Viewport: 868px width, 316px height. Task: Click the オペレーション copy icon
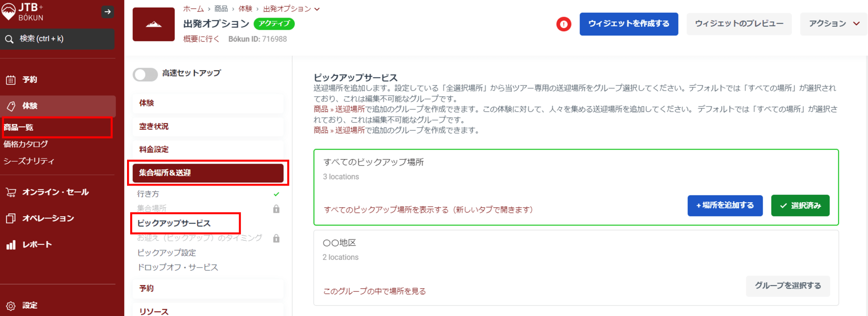click(x=11, y=219)
